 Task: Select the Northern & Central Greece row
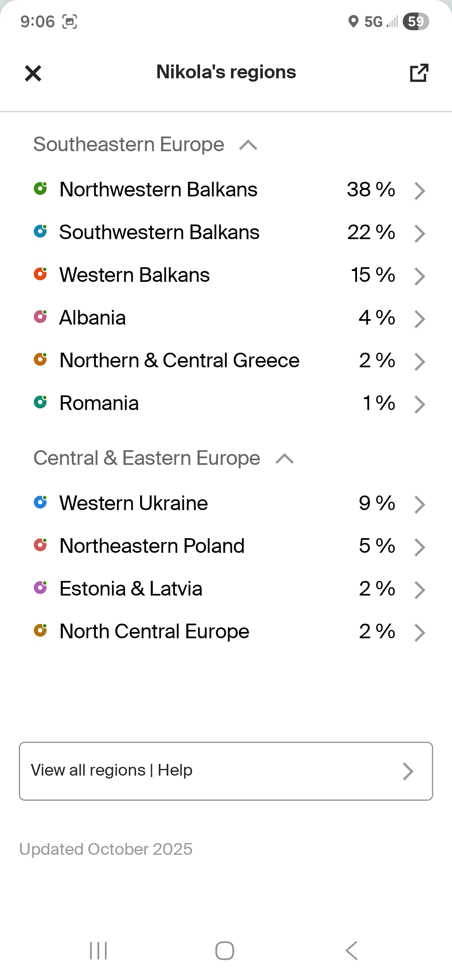(179, 361)
